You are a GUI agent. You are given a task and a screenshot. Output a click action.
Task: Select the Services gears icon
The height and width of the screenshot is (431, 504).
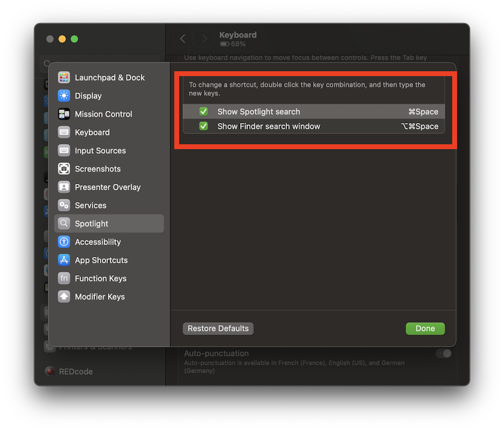64,205
